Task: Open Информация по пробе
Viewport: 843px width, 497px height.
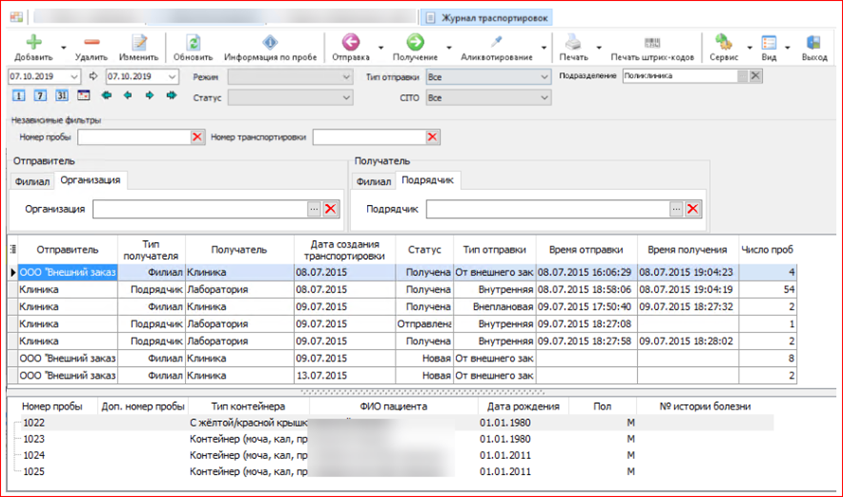Action: (x=270, y=42)
